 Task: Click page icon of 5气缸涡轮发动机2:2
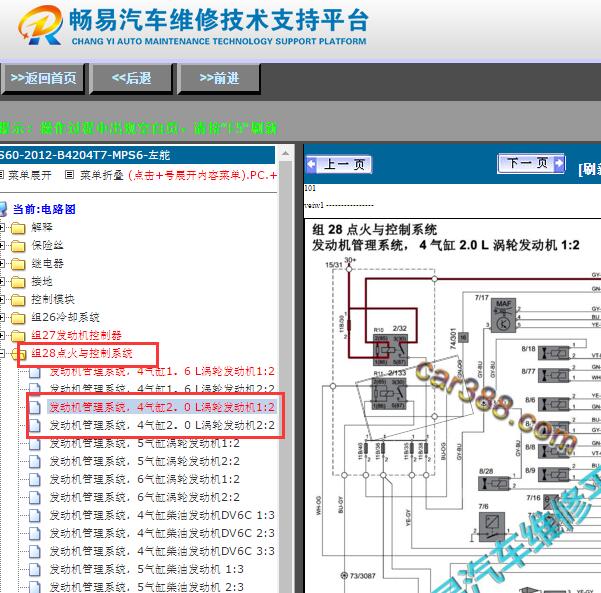point(35,462)
